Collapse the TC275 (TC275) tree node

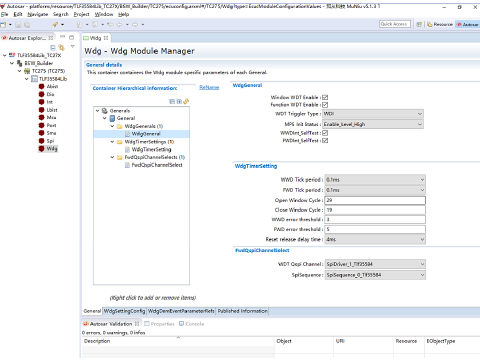click(19, 71)
